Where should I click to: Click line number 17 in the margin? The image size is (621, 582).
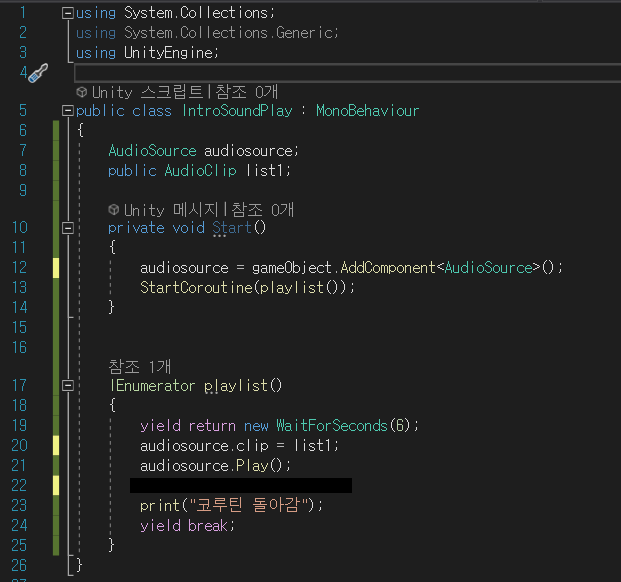(19, 385)
